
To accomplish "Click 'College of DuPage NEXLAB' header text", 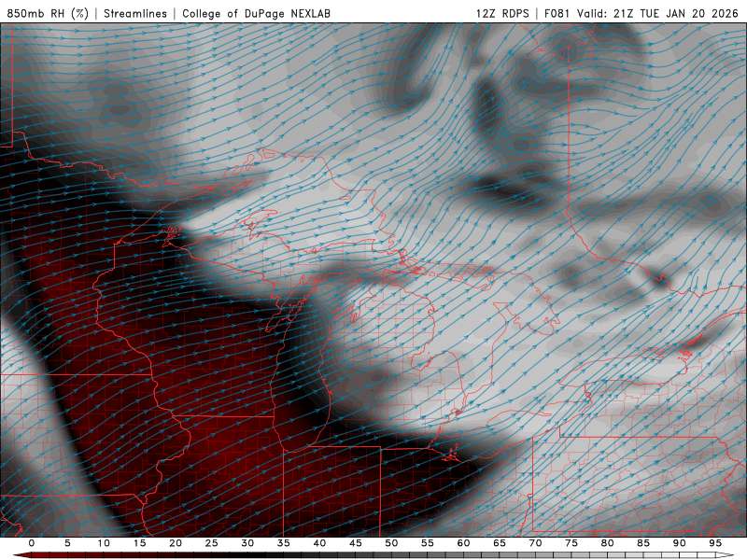I will coord(256,13).
